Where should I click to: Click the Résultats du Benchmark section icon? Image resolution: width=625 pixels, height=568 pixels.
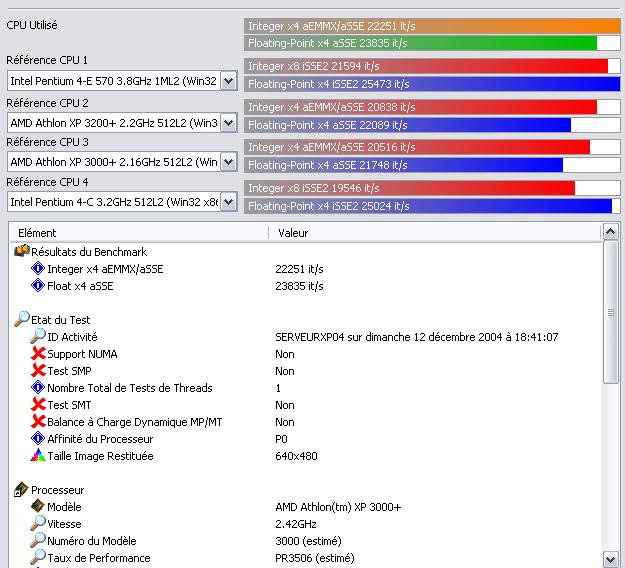(x=21, y=252)
